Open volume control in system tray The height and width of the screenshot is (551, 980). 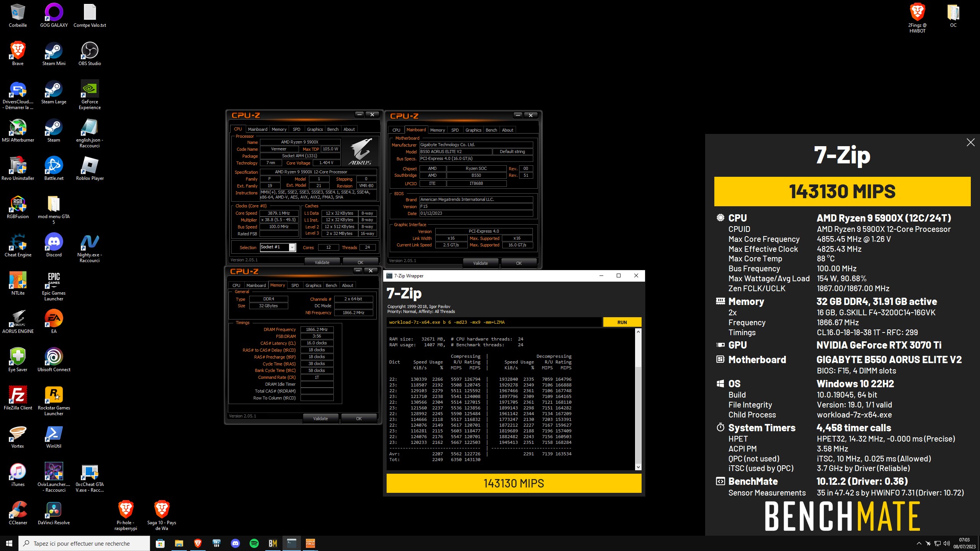[947, 543]
